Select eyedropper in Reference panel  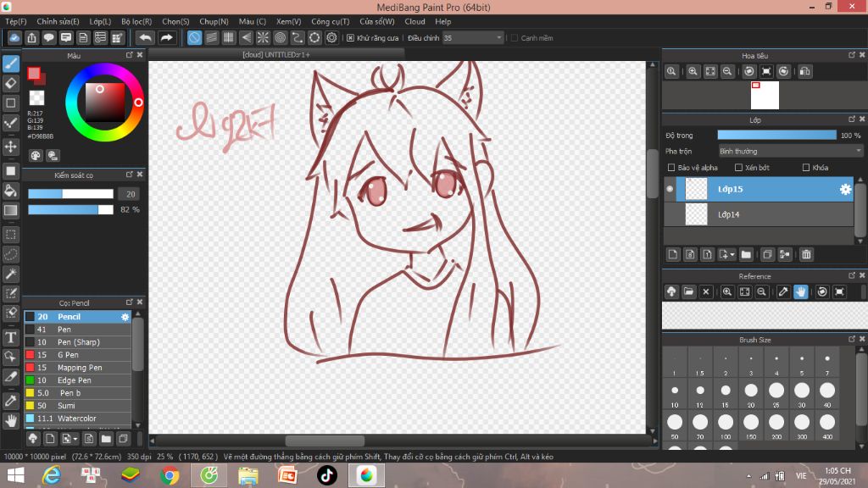(x=783, y=291)
